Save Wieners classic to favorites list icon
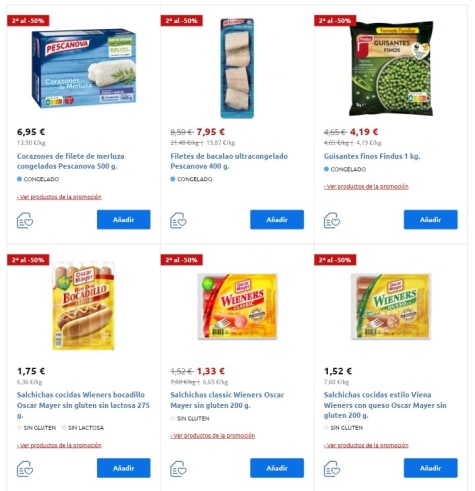Image resolution: width=475 pixels, height=491 pixels. pos(178,469)
